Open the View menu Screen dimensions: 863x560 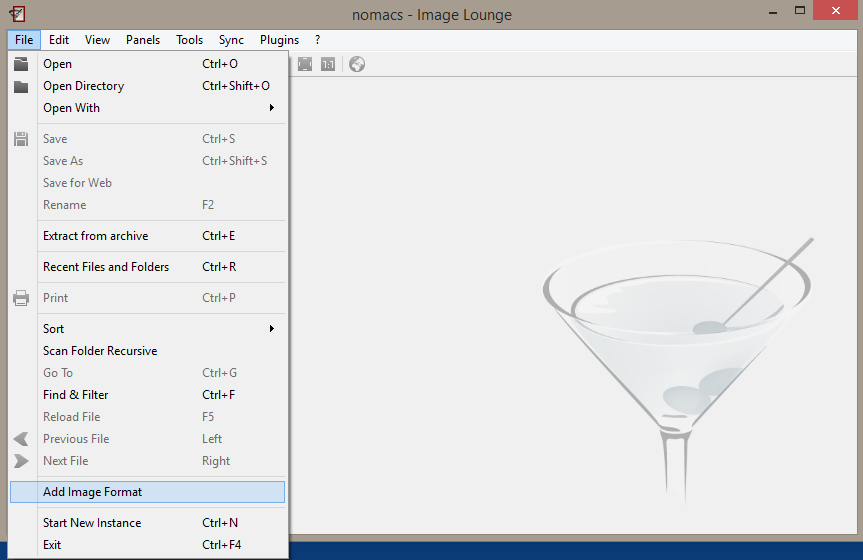point(97,40)
